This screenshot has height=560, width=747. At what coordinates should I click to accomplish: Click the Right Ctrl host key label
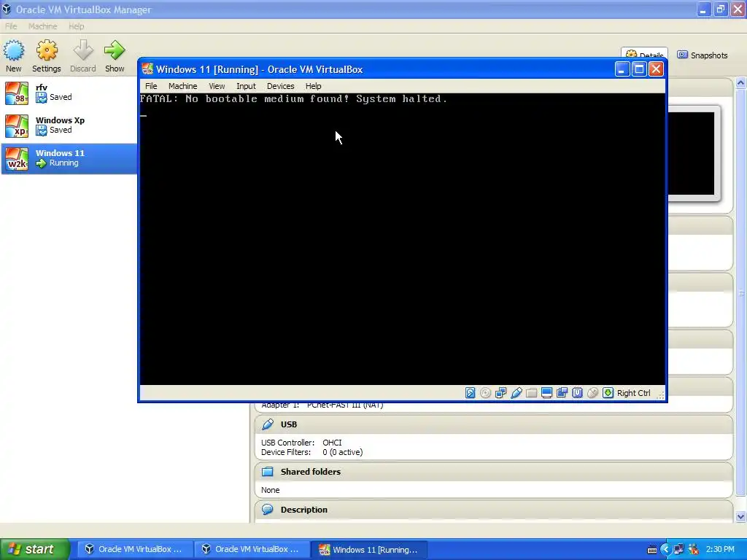634,393
